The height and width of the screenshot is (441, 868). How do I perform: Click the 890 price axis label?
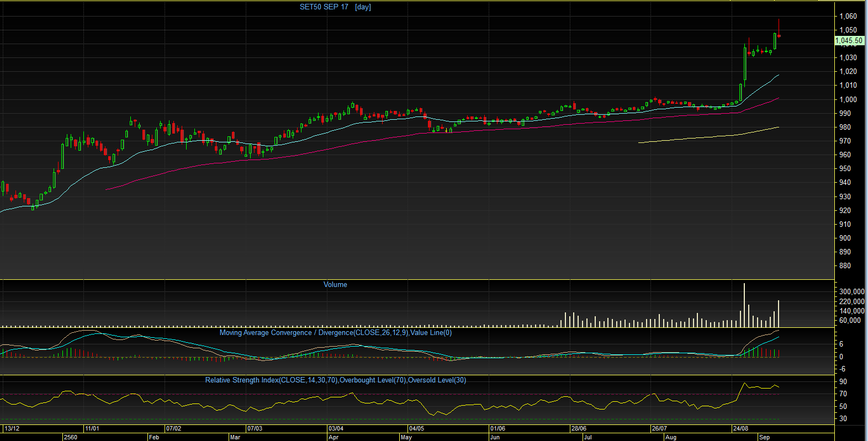pyautogui.click(x=845, y=252)
